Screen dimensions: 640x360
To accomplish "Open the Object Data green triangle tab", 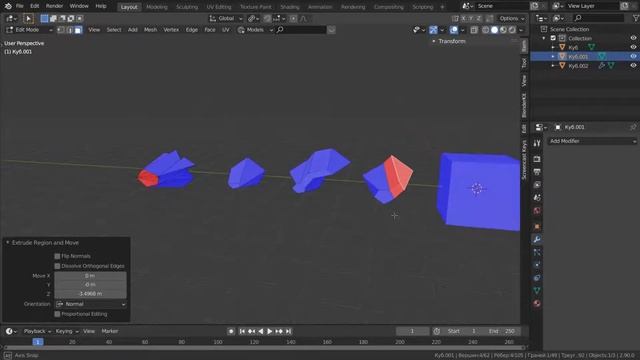I will click(x=537, y=291).
